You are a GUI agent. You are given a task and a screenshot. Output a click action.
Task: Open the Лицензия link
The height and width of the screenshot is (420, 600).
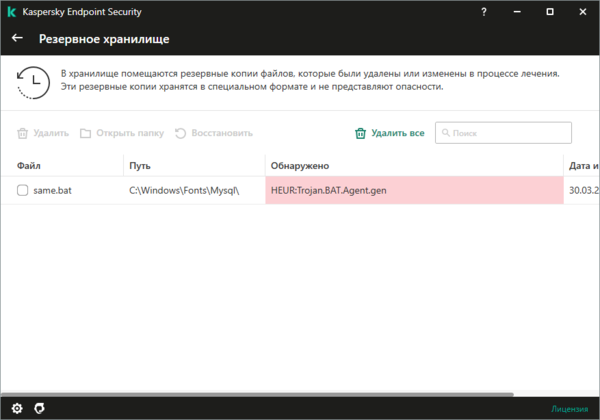569,409
